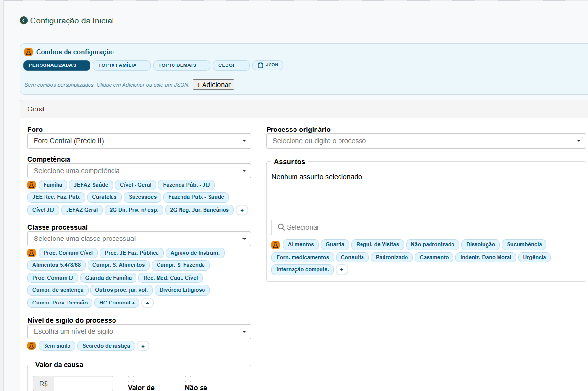This screenshot has height=391, width=588.
Task: Click the plus button after HC Criminal chip
Action: point(147,303)
